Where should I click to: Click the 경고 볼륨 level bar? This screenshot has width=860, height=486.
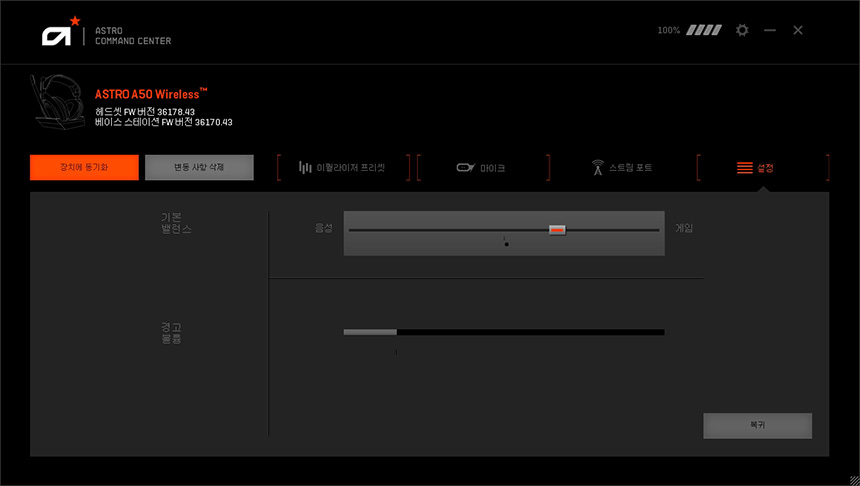coord(504,332)
